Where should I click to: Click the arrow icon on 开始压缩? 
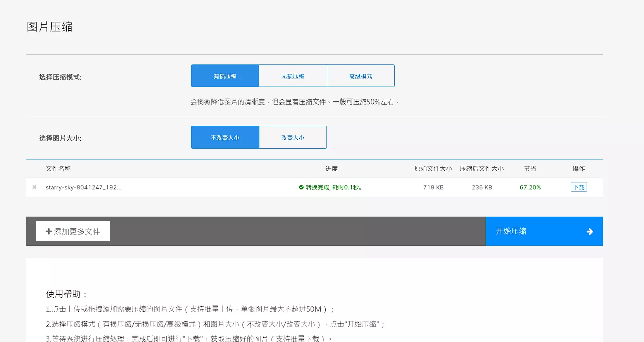click(589, 231)
